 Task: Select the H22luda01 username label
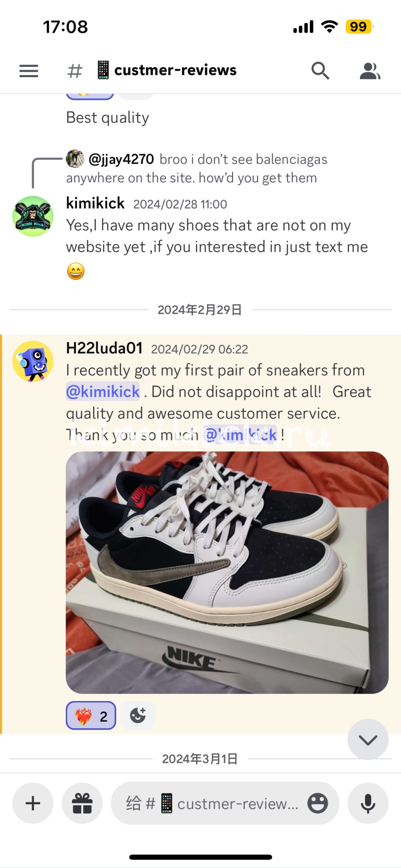104,348
